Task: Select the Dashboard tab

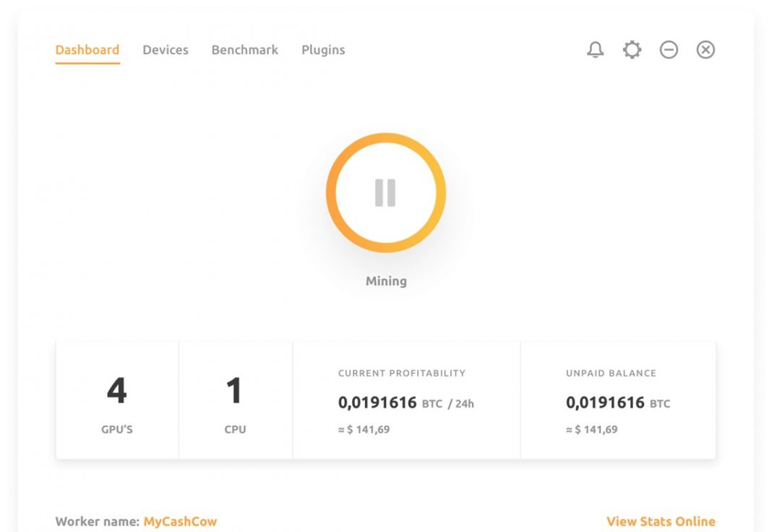Action: (87, 49)
